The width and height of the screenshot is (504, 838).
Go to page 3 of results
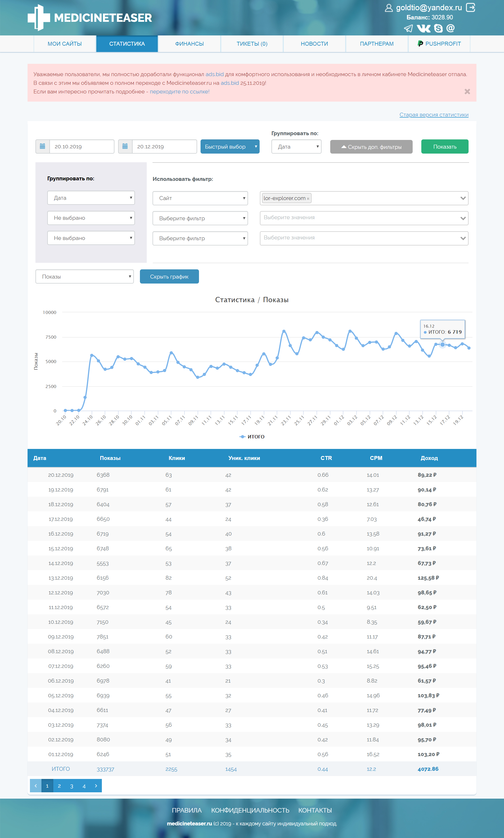(x=72, y=786)
